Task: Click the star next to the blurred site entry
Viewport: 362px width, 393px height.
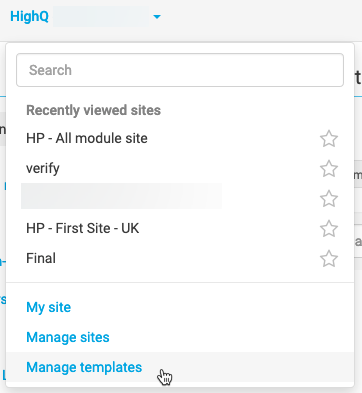Action: click(x=329, y=198)
